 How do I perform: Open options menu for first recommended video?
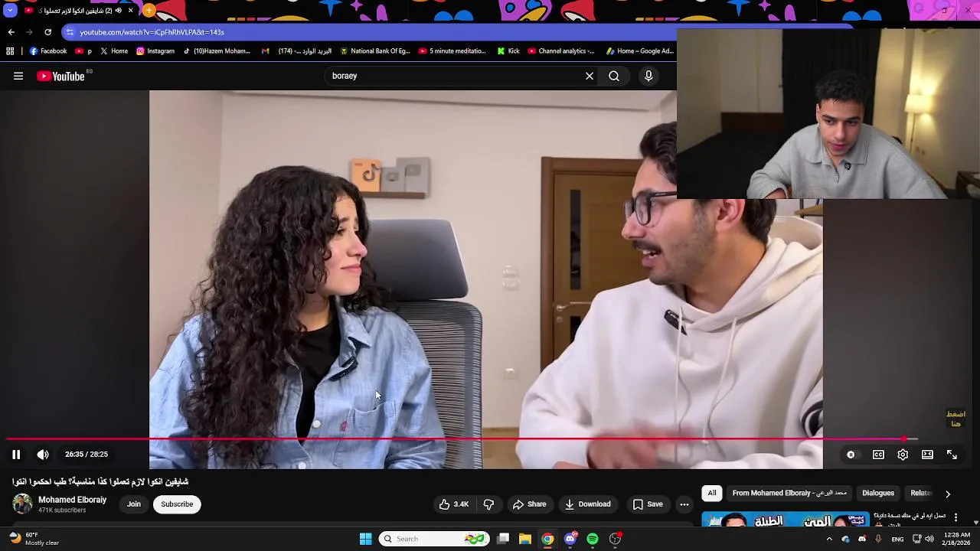pyautogui.click(x=955, y=518)
